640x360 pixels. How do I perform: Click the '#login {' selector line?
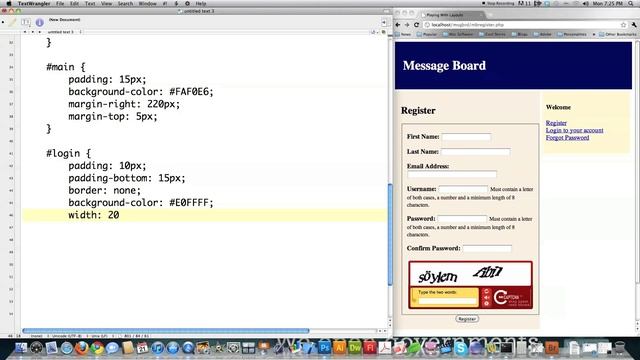69,153
